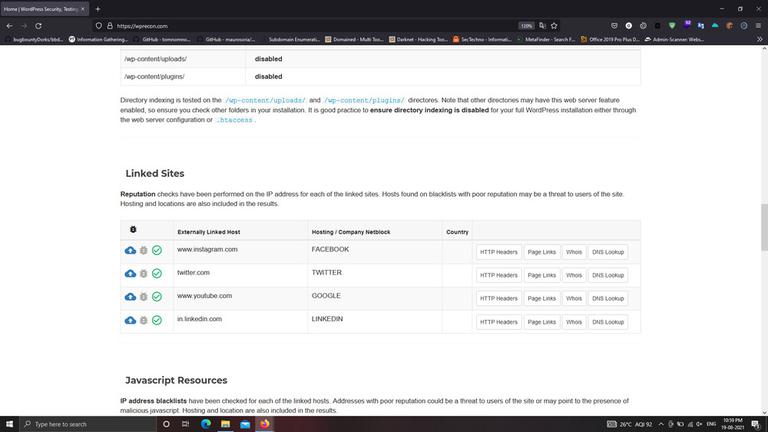Click the taskbar clock showing date and time

coord(733,424)
